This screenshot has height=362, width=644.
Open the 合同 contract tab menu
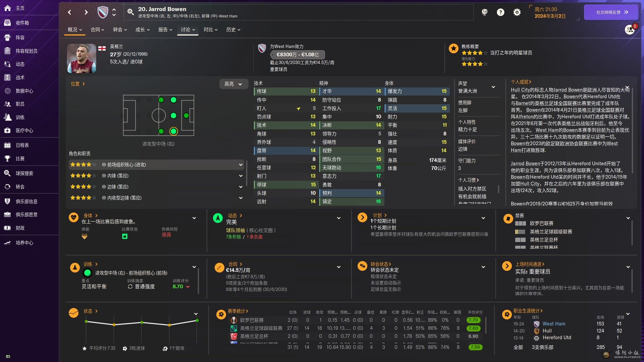coord(97,30)
